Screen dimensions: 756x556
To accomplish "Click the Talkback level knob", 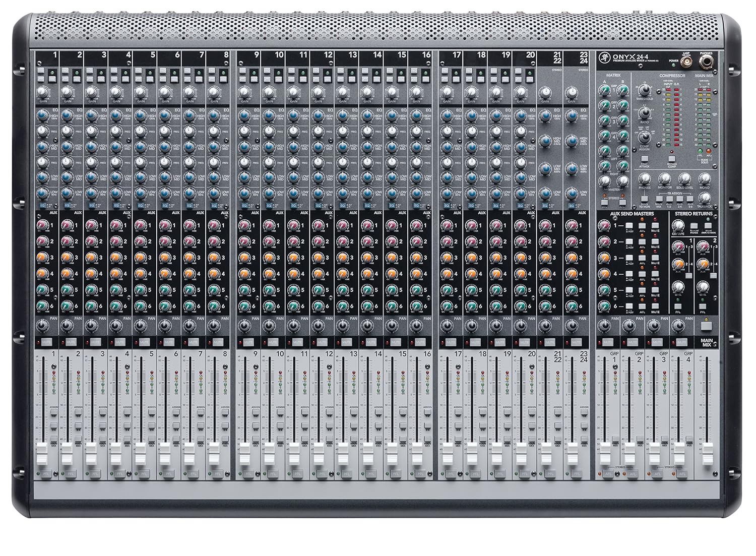I will 705,198.
